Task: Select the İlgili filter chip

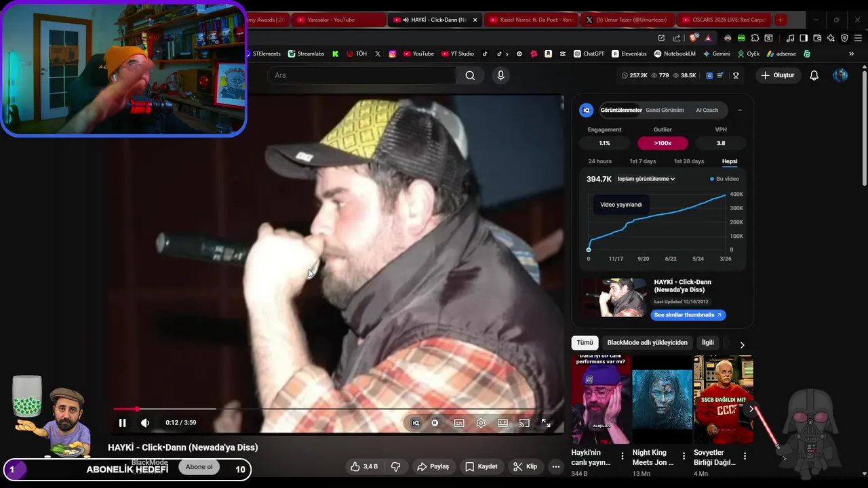Action: [x=707, y=342]
